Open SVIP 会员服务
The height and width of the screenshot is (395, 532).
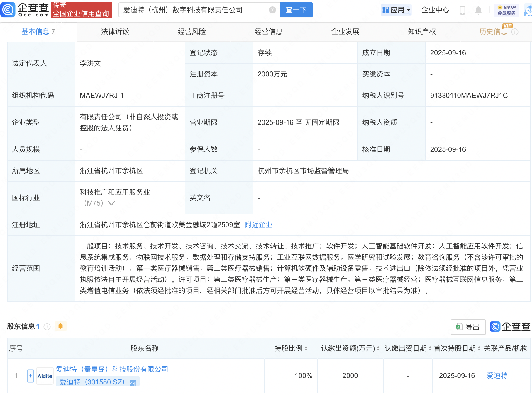pyautogui.click(x=506, y=10)
